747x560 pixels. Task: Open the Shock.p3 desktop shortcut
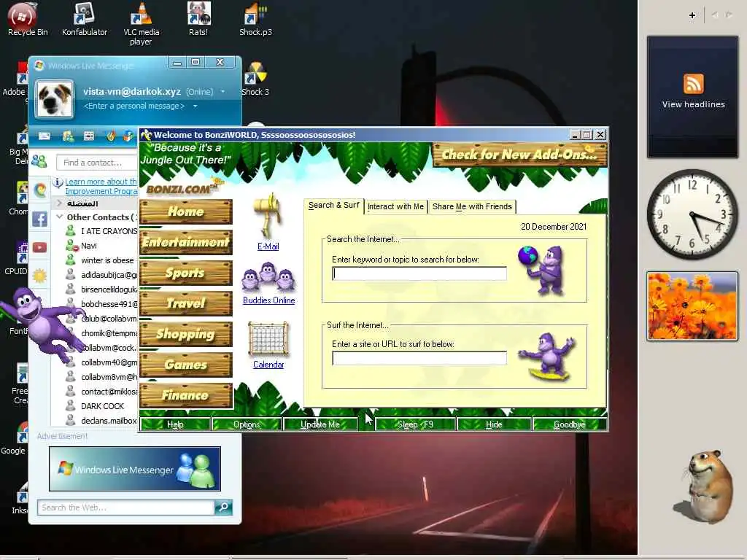click(255, 19)
